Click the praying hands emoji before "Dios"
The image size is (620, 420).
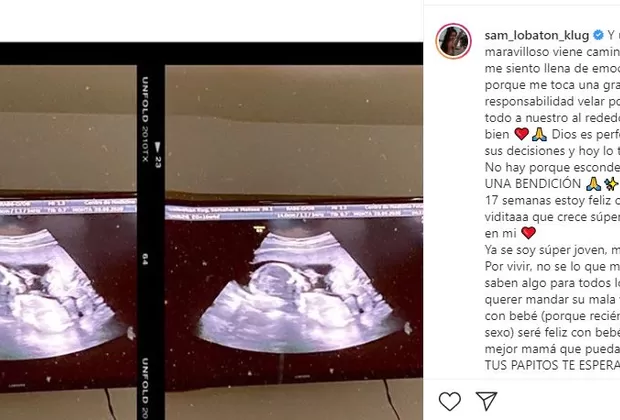click(539, 134)
